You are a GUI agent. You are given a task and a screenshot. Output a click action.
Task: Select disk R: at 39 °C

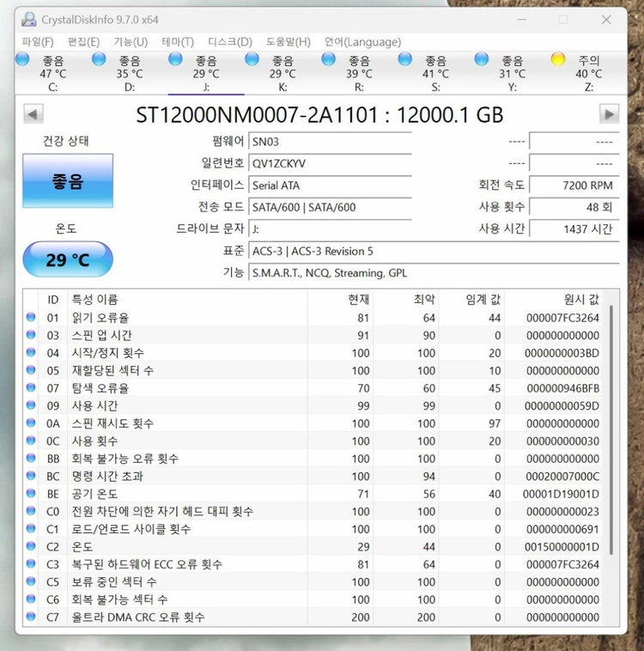coord(359,73)
